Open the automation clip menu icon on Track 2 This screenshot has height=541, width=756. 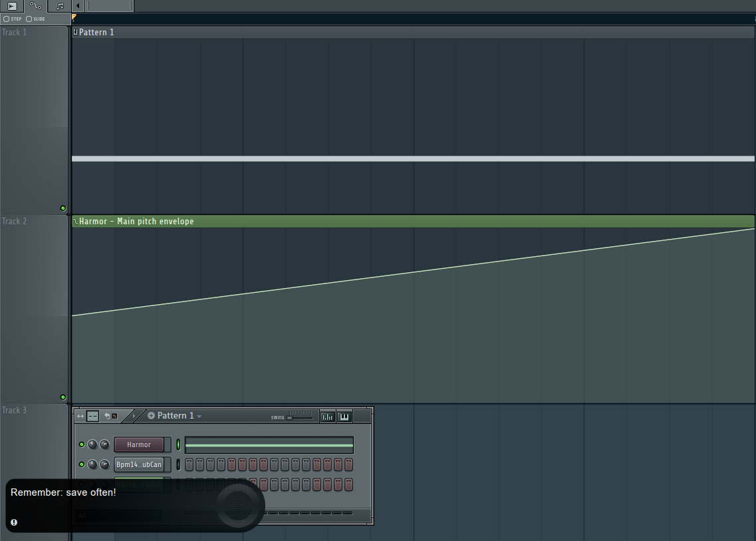tap(75, 221)
